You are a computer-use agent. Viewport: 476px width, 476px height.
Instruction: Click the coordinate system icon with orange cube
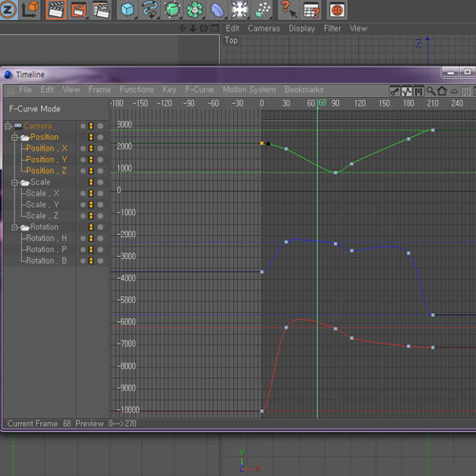[x=30, y=10]
